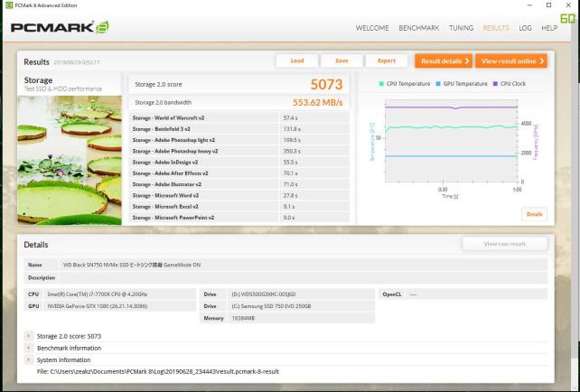Open the LOG tab

[x=525, y=28]
